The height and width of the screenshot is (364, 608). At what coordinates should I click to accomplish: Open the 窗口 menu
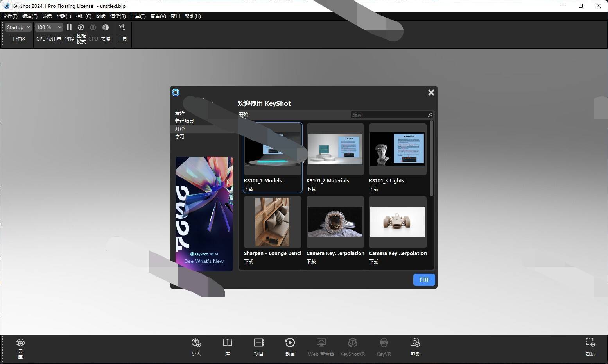[x=176, y=16]
